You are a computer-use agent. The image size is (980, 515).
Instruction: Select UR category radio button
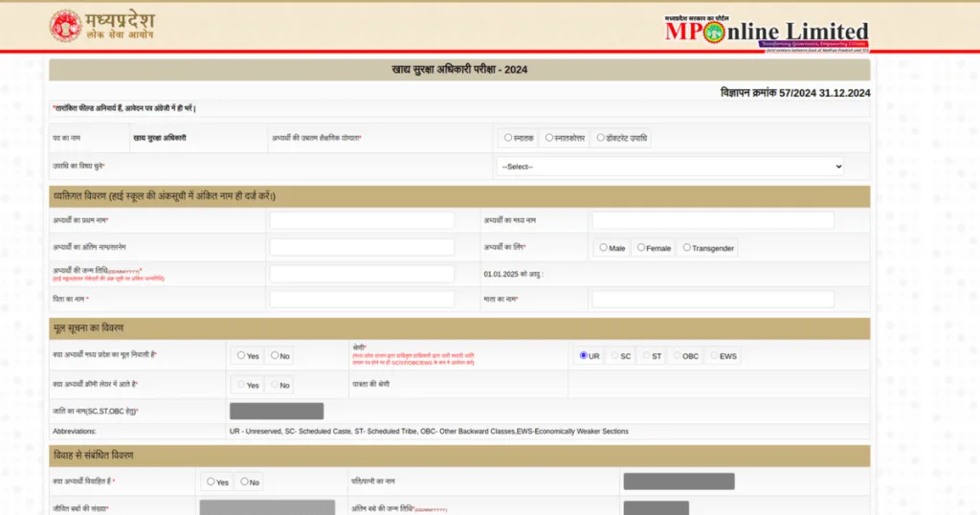tap(583, 355)
